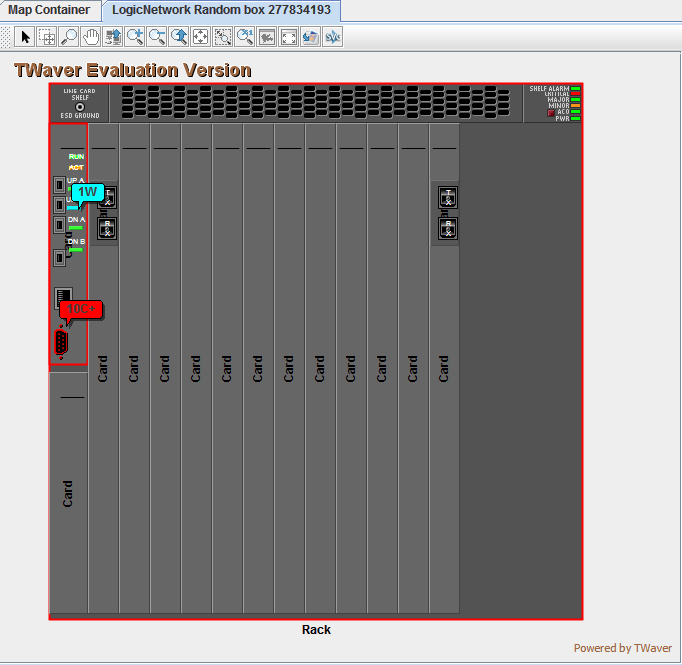Click the TX port beside the 1W balloon
The width and height of the screenshot is (682, 665).
(x=107, y=197)
